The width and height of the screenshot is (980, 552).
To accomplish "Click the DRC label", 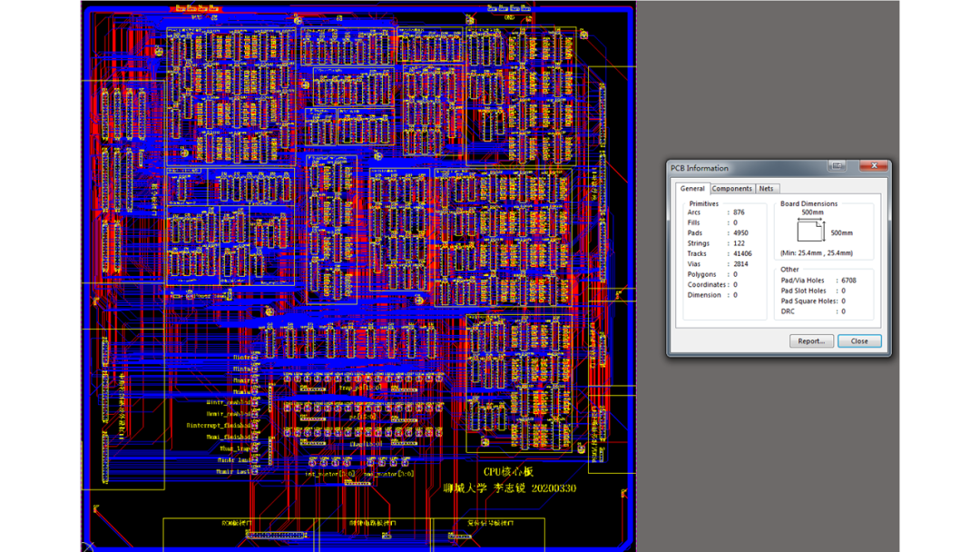I will click(788, 311).
